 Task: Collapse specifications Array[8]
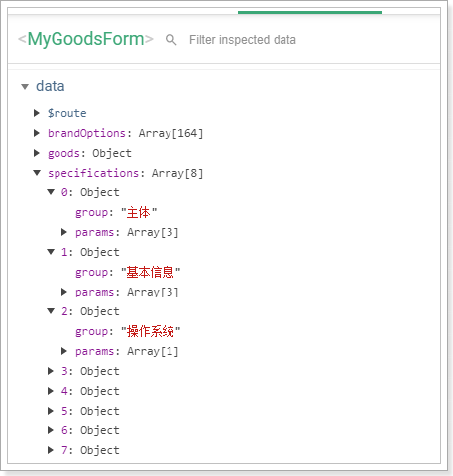tap(37, 173)
